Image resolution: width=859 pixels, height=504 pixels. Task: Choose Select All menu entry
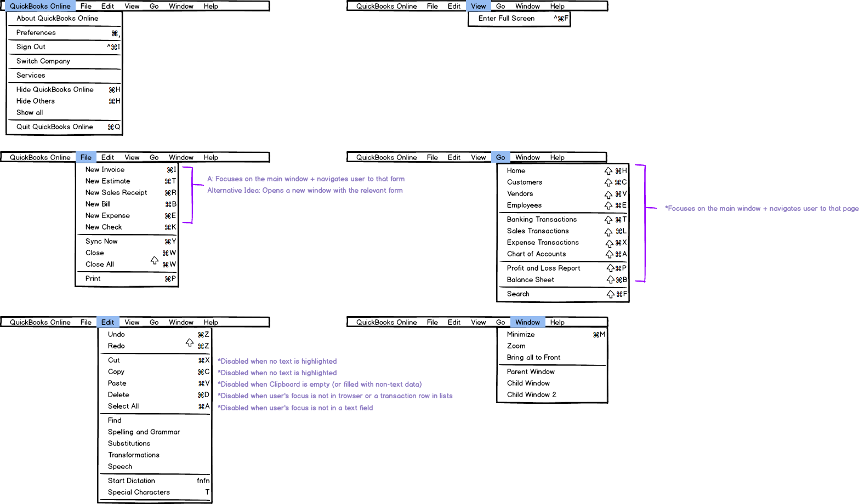click(155, 406)
